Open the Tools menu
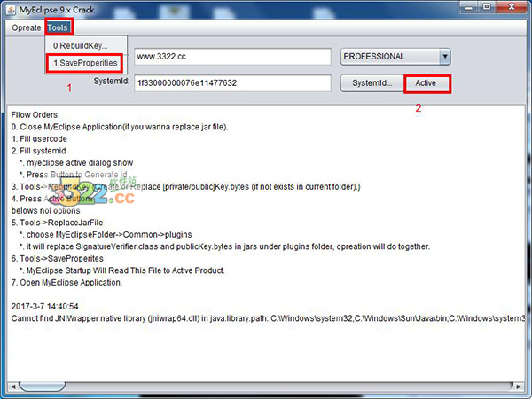Screen dimensions: 532x399 (58, 27)
